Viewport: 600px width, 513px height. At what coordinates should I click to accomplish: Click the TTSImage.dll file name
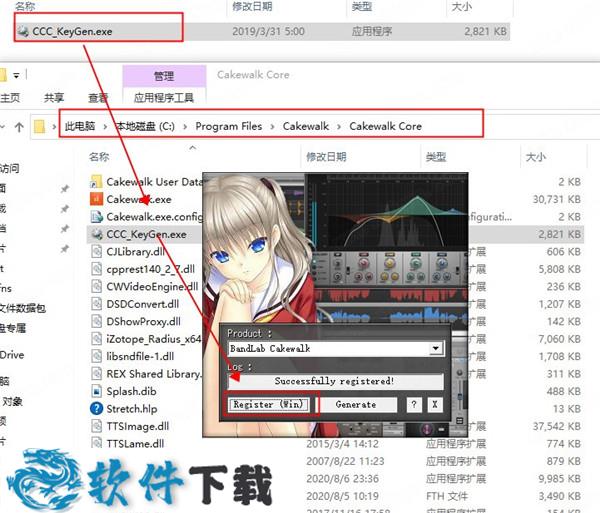(138, 426)
